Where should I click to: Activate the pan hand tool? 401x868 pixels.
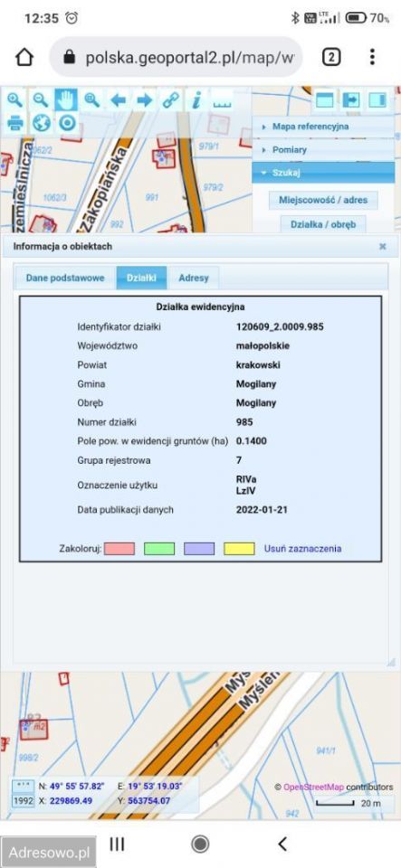(x=66, y=99)
